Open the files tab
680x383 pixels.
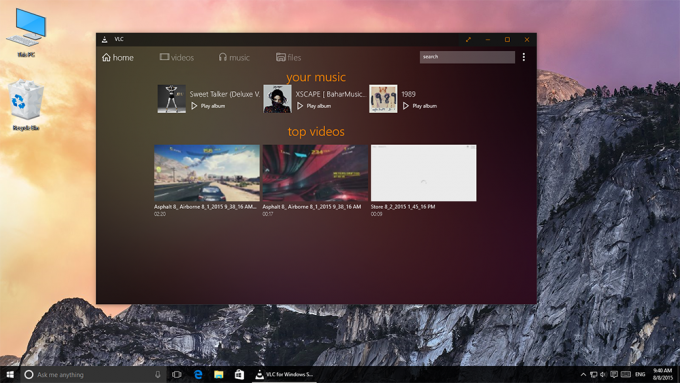288,57
